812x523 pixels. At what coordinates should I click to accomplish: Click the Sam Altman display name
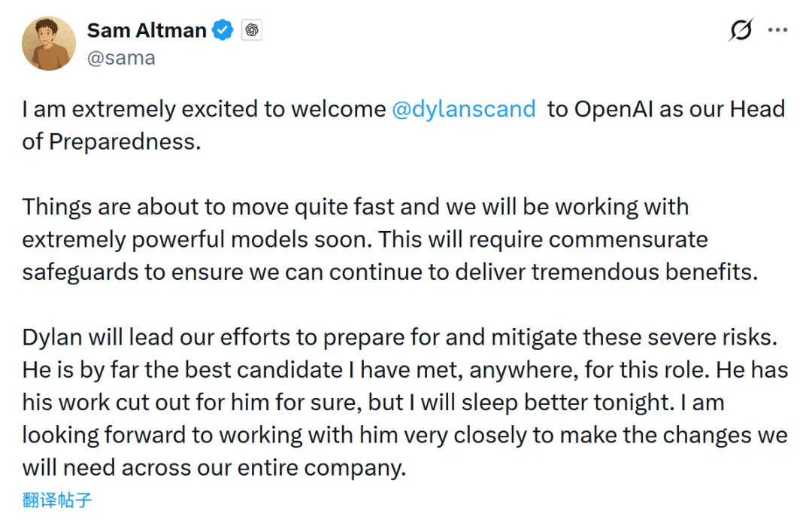click(147, 30)
